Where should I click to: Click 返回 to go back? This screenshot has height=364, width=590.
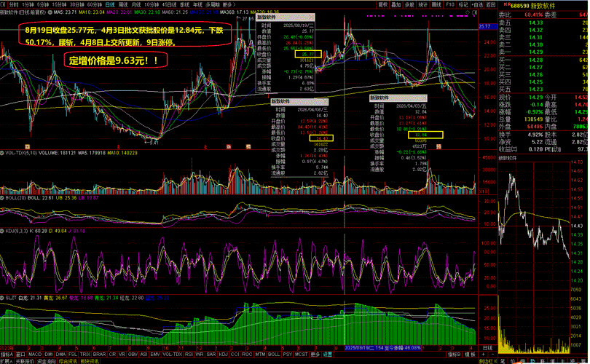(x=491, y=5)
